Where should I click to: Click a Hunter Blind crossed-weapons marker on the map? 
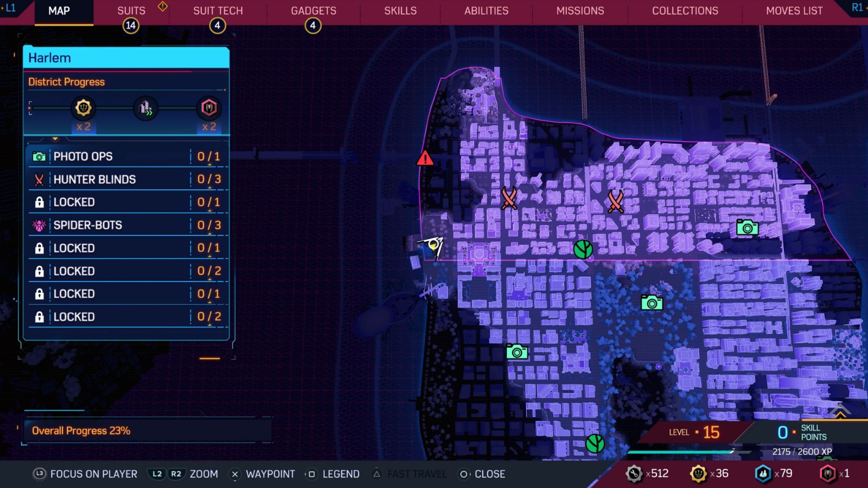pyautogui.click(x=509, y=198)
